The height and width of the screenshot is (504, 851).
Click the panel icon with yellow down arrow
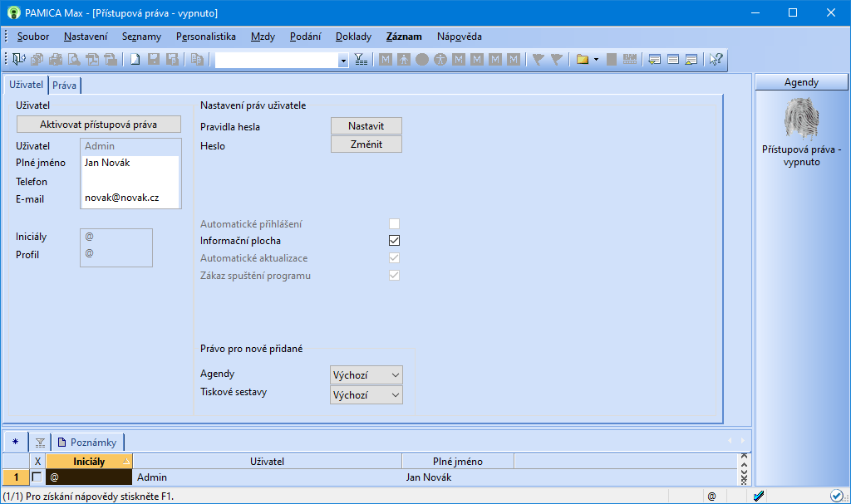coord(655,59)
